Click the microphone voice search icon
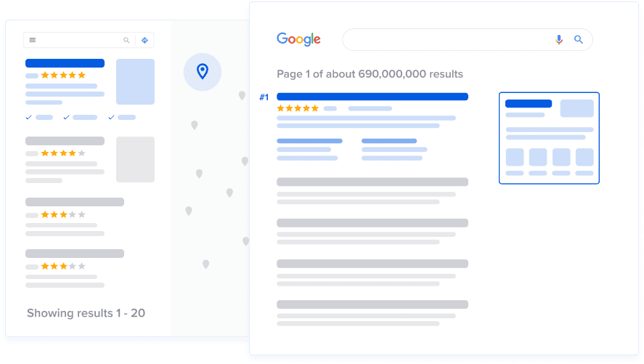Image resolution: width=644 pixels, height=364 pixels. 558,40
